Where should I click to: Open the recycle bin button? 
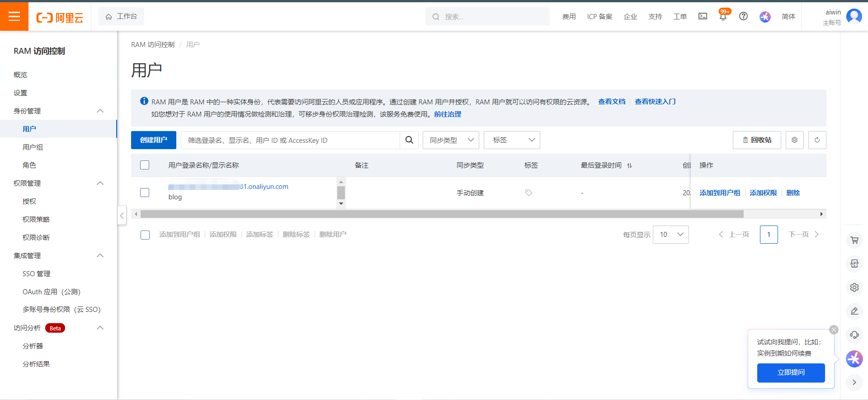pyautogui.click(x=757, y=140)
